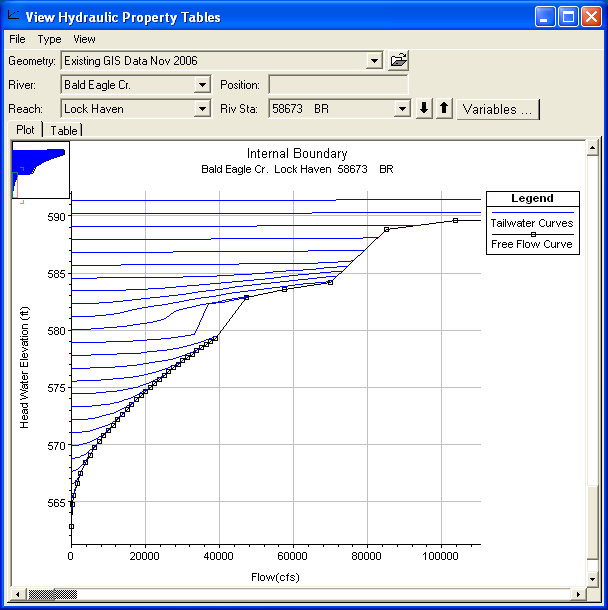Open the River dropdown showing Bald Eagle Cr.
608x610 pixels.
point(202,86)
